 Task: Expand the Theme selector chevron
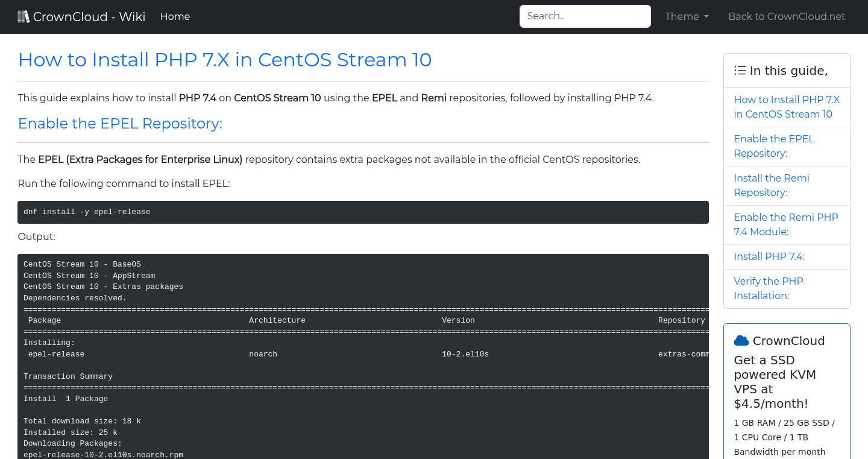(706, 17)
